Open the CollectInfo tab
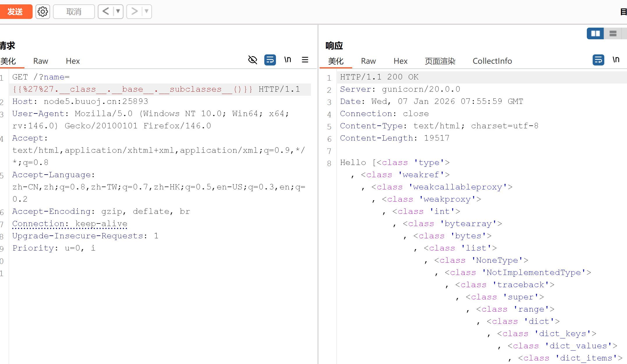Screen dimensions: 627x364 point(492,61)
